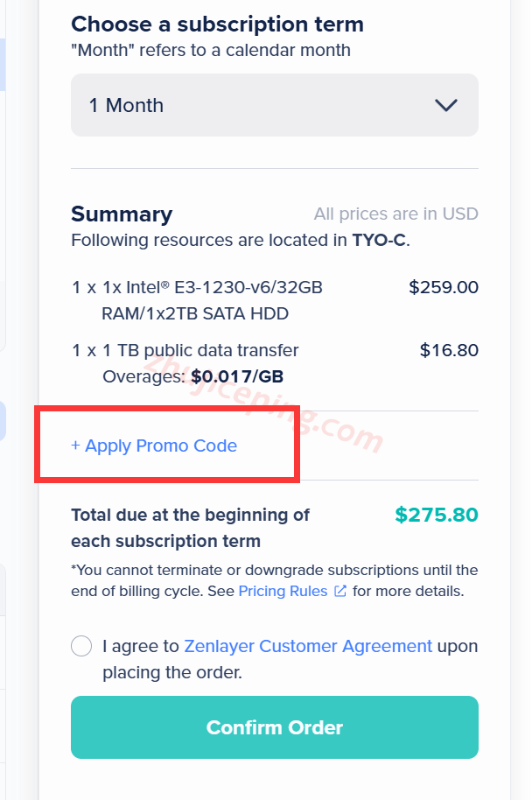Click the Summary heading
Viewport: 532px width, 800px height.
pyautogui.click(x=122, y=214)
